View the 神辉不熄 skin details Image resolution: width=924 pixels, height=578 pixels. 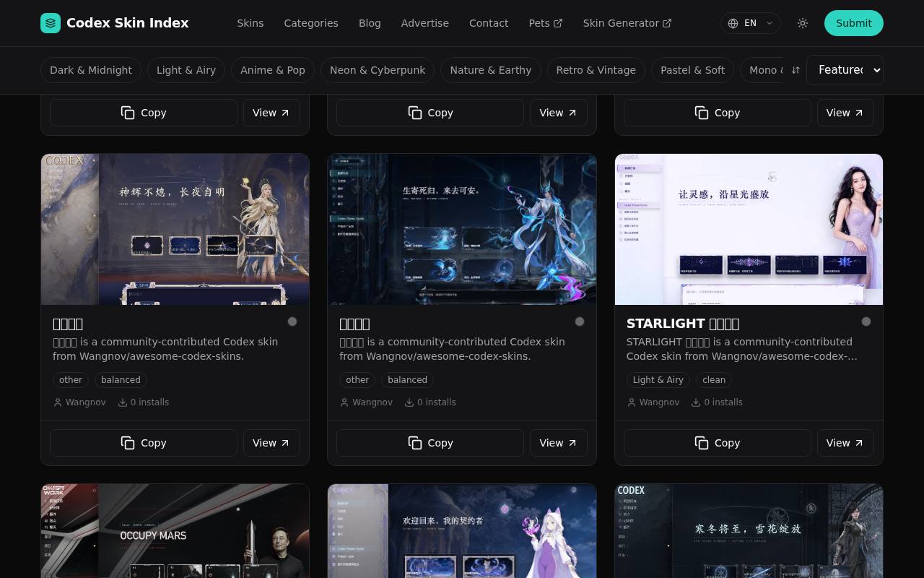pos(271,443)
